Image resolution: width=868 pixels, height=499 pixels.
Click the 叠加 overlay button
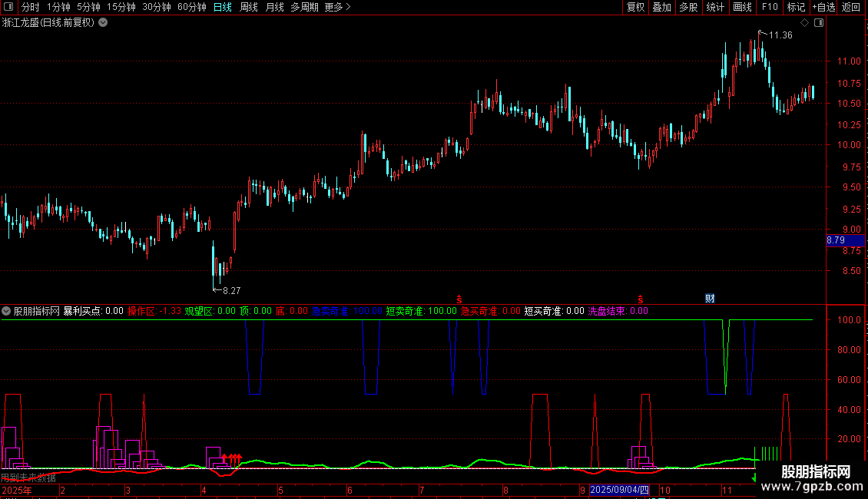(x=661, y=7)
